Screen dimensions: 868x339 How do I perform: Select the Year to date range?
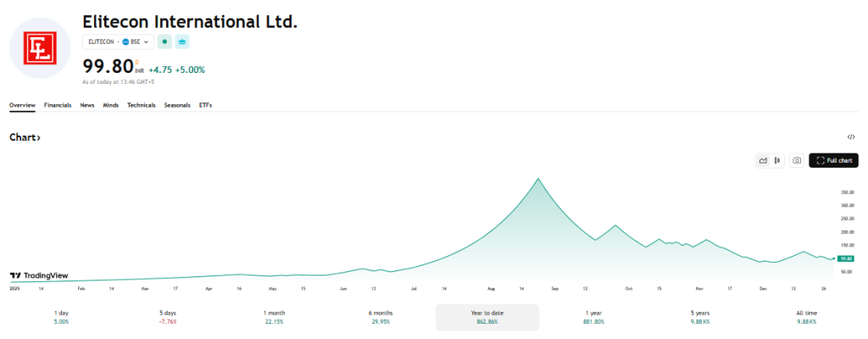pyautogui.click(x=487, y=318)
